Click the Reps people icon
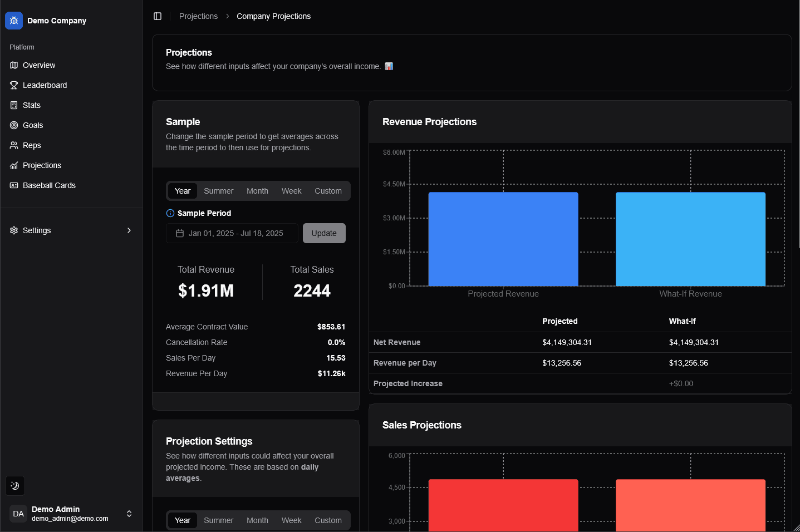 pos(14,145)
